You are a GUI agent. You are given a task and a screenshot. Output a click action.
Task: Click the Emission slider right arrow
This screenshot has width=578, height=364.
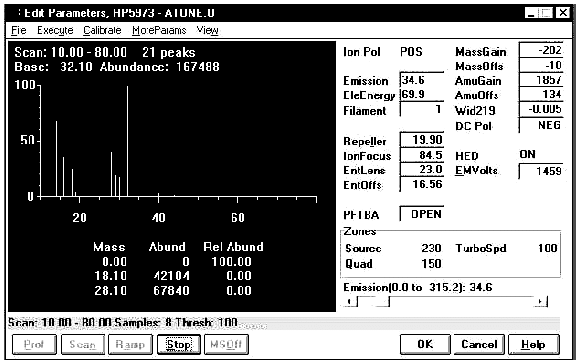coord(541,302)
